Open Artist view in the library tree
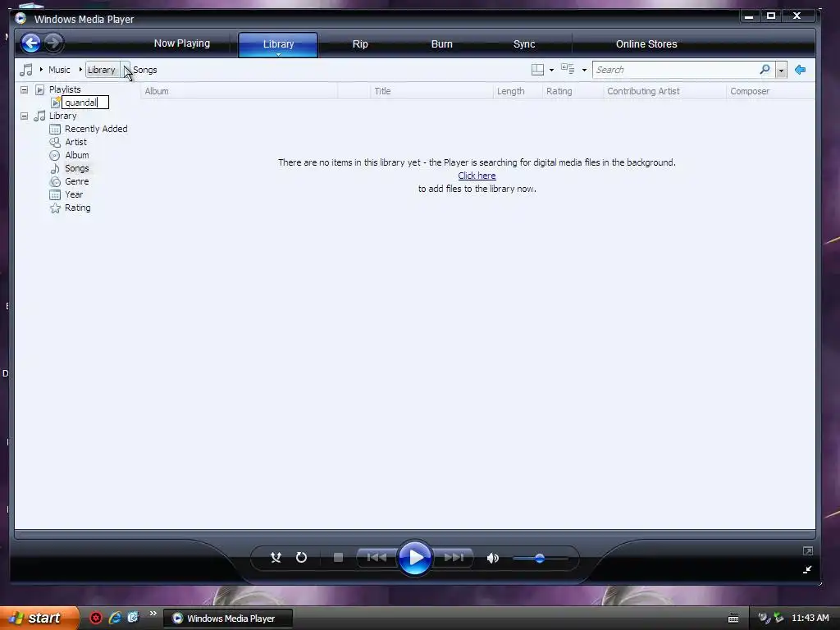Image resolution: width=840 pixels, height=630 pixels. (x=75, y=142)
